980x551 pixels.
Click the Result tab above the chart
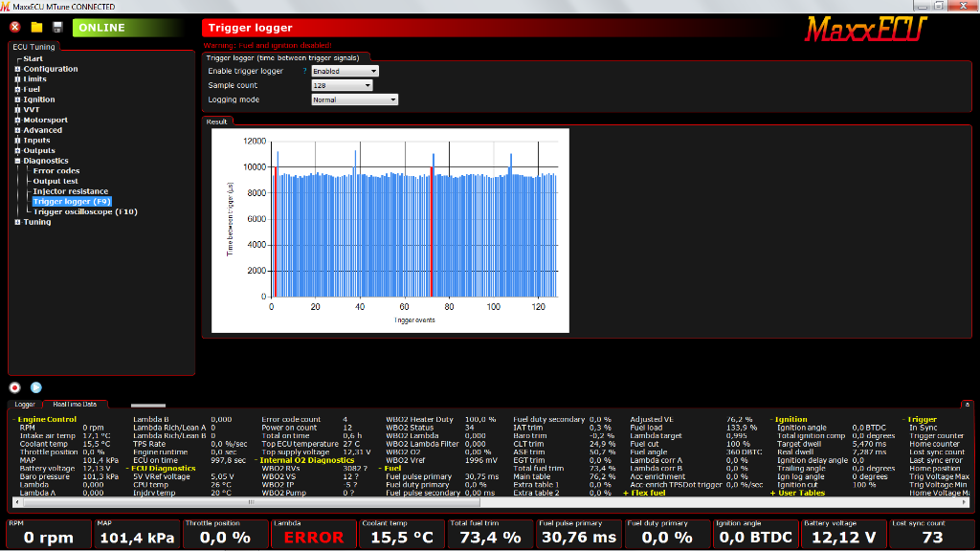point(217,121)
